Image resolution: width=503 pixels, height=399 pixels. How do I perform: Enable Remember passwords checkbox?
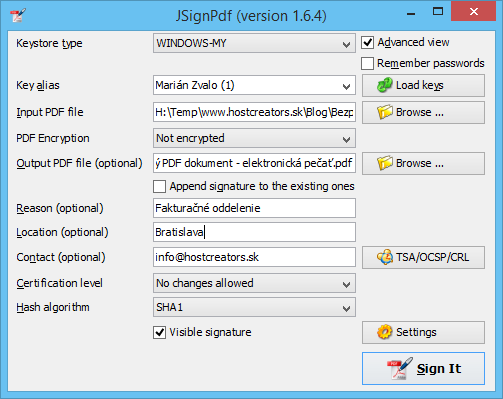point(367,63)
